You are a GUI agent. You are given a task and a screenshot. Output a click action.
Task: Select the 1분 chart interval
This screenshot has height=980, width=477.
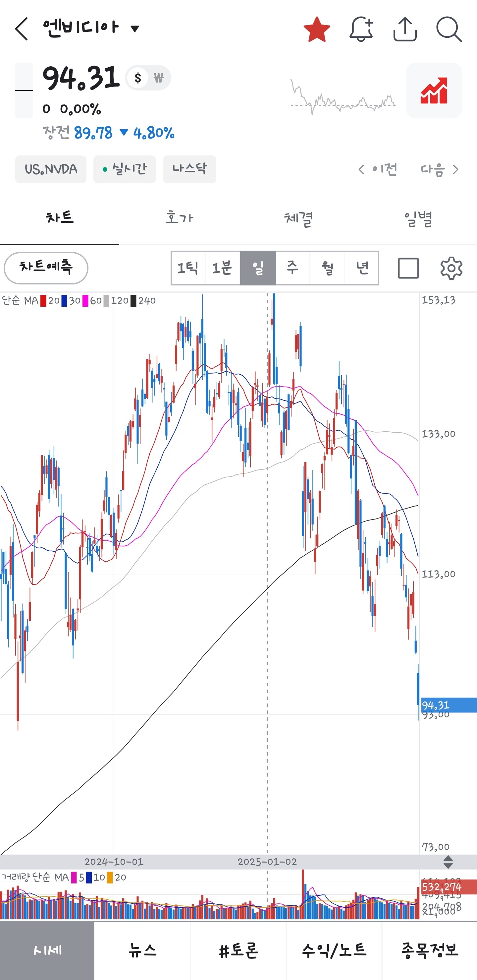pyautogui.click(x=222, y=268)
